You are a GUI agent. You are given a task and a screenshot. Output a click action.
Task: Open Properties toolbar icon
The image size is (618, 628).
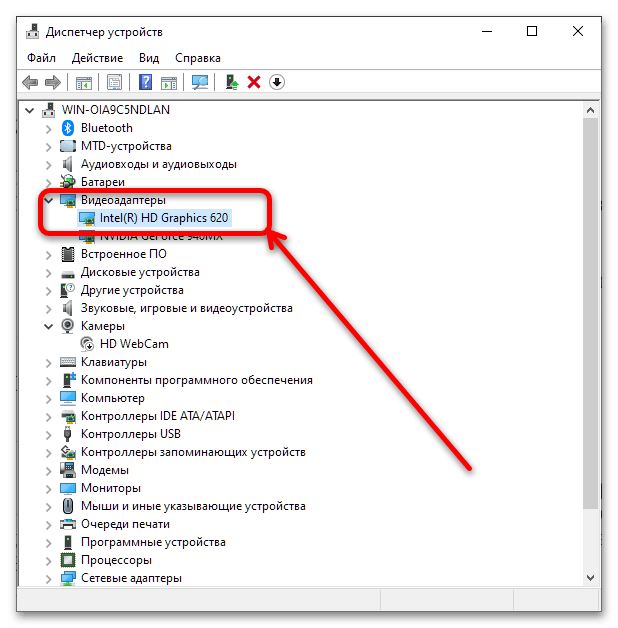tap(115, 83)
